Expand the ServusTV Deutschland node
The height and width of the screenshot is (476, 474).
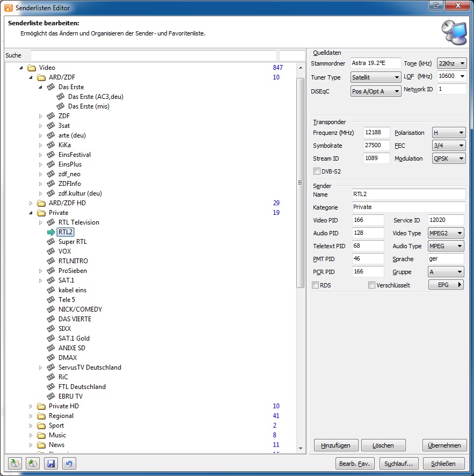click(x=40, y=367)
